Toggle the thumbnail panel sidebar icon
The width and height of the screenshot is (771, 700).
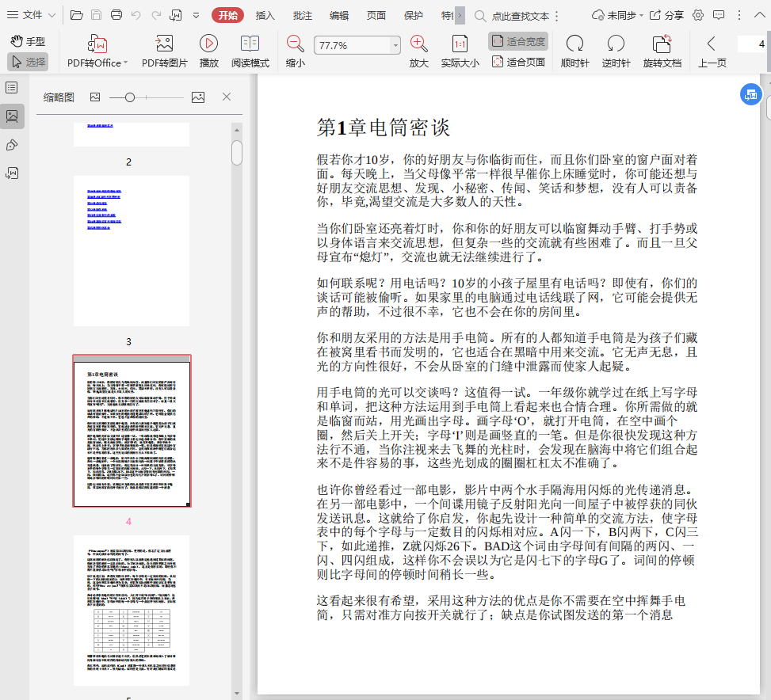pyautogui.click(x=12, y=116)
